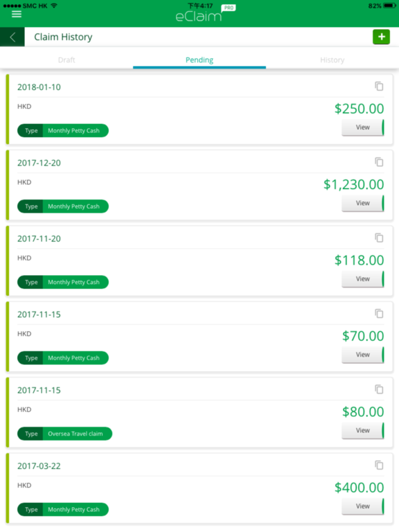This screenshot has height=532, width=399.
Task: Switch to the History tab
Action: pos(332,60)
